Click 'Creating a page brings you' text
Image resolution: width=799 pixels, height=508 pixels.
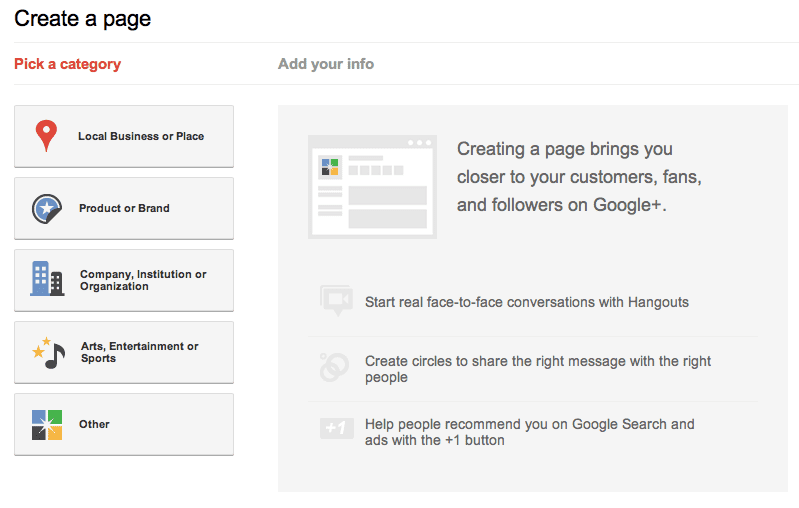click(565, 149)
